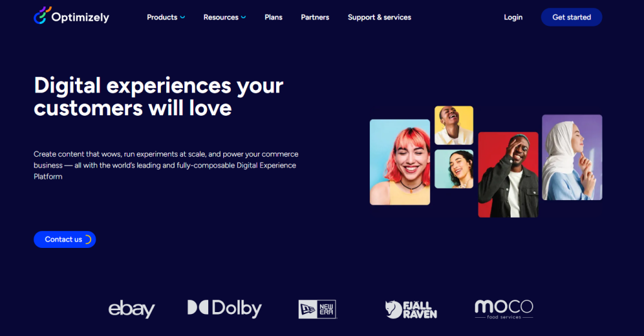Viewport: 644px width, 336px height.
Task: Click the eBay logo
Action: (x=131, y=309)
